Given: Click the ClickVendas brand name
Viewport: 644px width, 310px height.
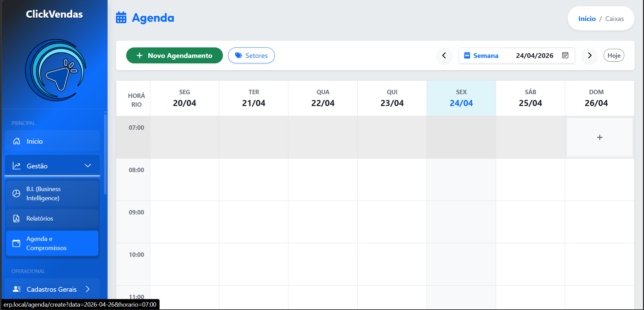Looking at the screenshot, I should (x=54, y=14).
